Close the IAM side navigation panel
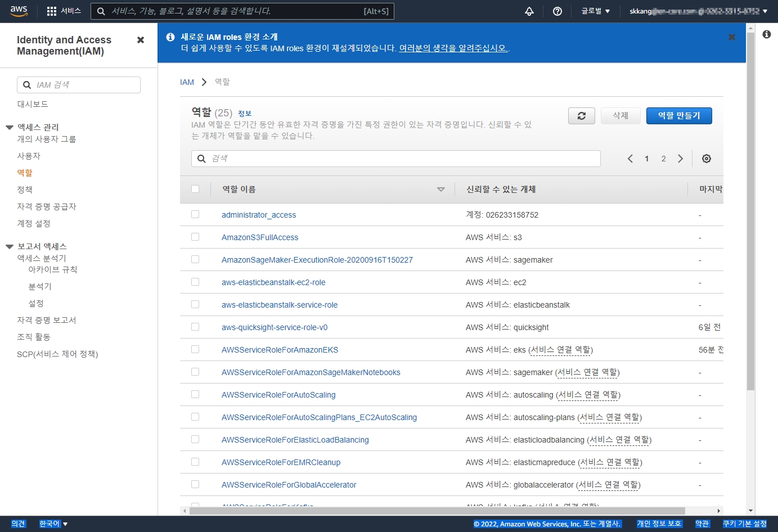 point(141,40)
